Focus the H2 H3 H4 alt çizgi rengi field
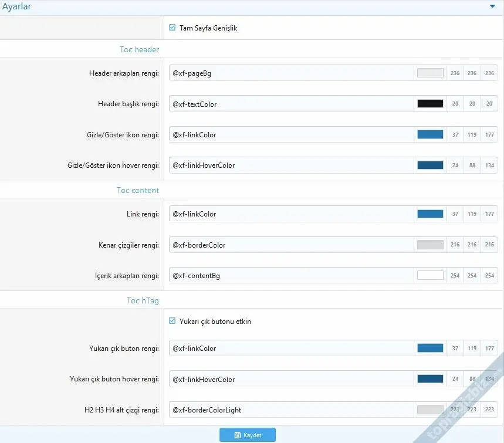This screenshot has height=443, width=504. tap(291, 410)
